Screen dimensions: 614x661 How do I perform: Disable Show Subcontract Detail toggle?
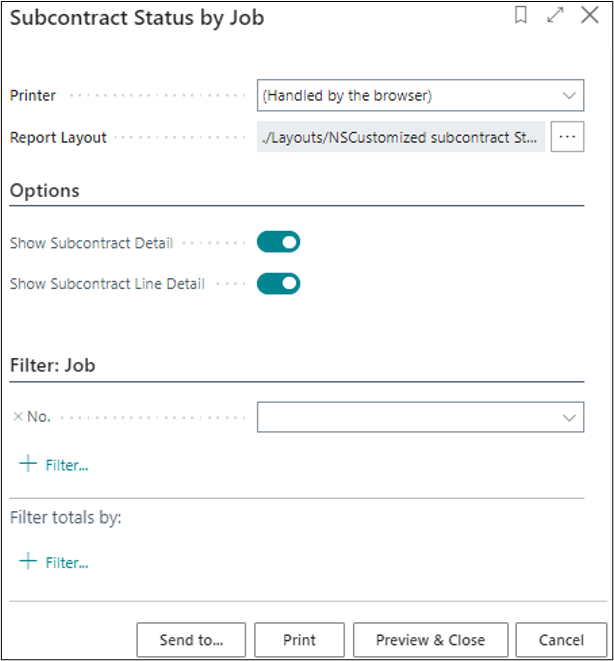point(278,242)
